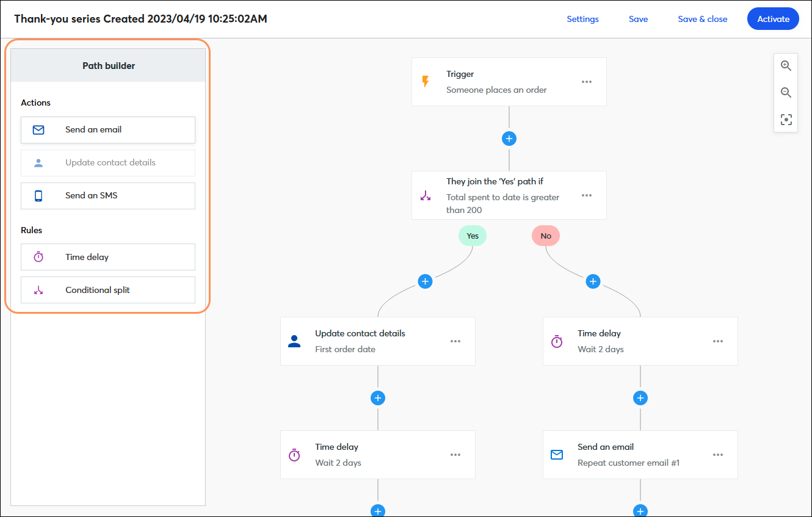Click the Thank-you series title text
Screen dimensions: 812x517
140,19
